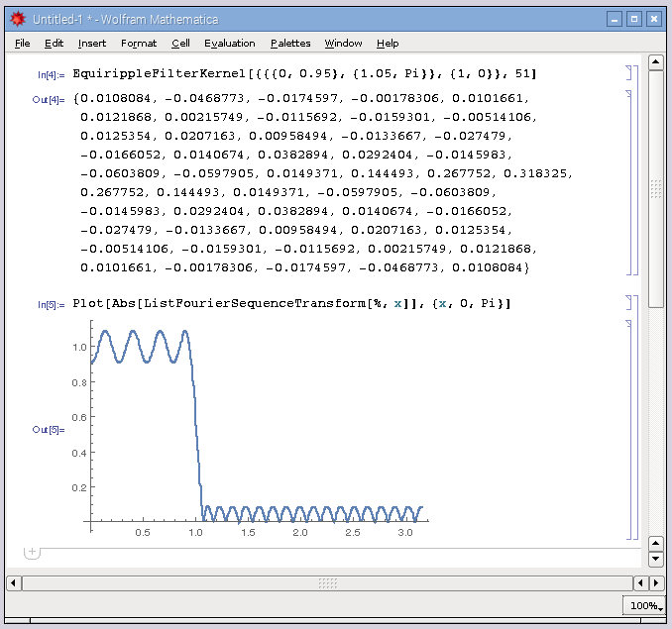Viewport: 672px width, 629px height.
Task: Click the horizontal scrollbar right arrow at far right
Action: point(656,582)
